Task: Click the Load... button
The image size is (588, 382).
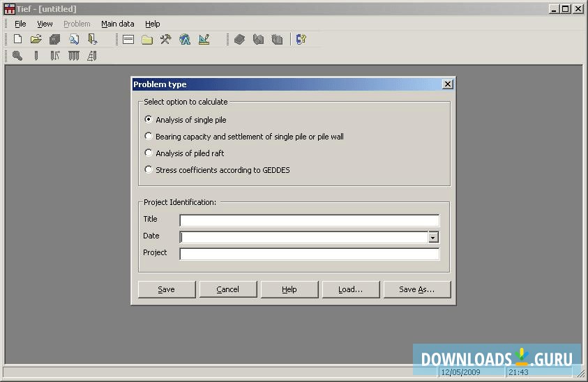Action: coord(350,289)
